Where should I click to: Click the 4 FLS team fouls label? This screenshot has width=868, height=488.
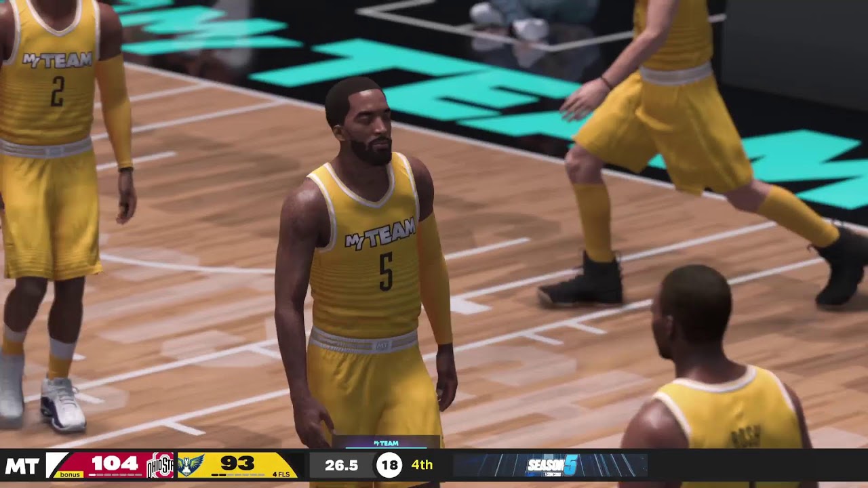pos(281,474)
